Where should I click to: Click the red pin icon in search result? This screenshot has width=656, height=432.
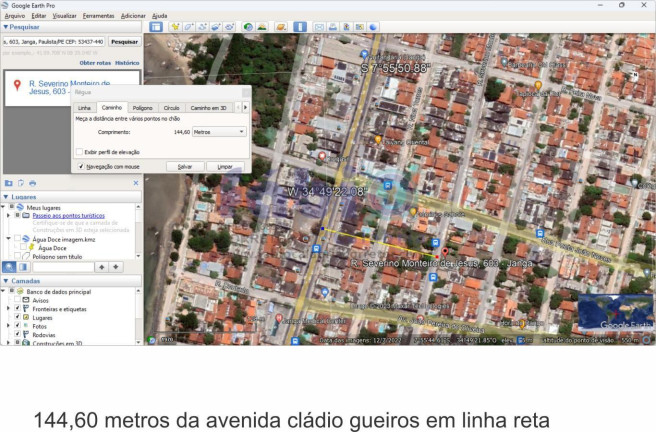[x=17, y=85]
